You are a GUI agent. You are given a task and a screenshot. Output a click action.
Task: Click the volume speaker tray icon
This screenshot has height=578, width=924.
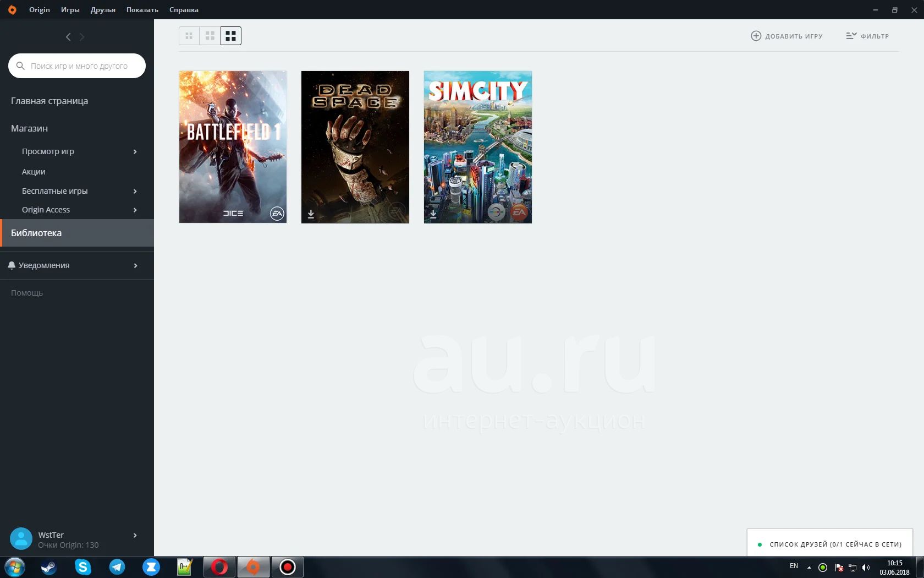pos(866,568)
